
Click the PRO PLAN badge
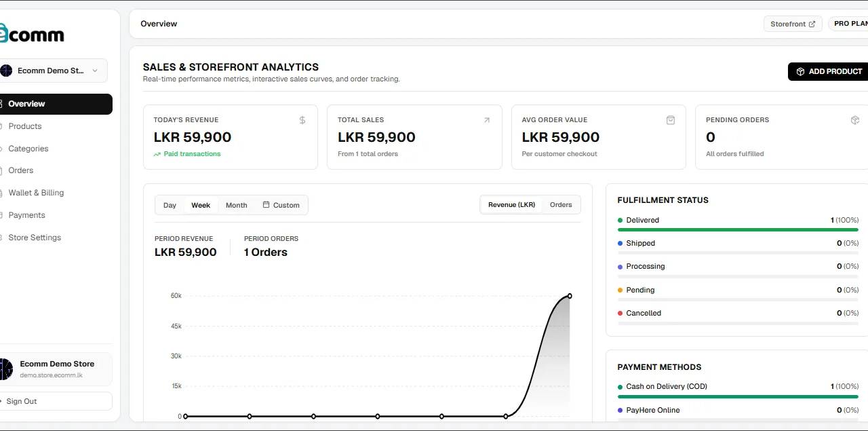point(848,24)
